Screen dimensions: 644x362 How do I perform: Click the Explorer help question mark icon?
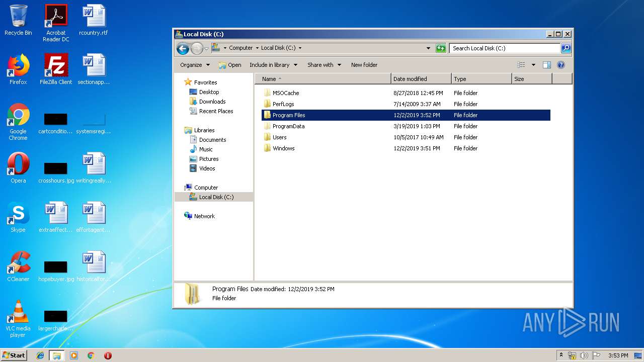click(561, 65)
